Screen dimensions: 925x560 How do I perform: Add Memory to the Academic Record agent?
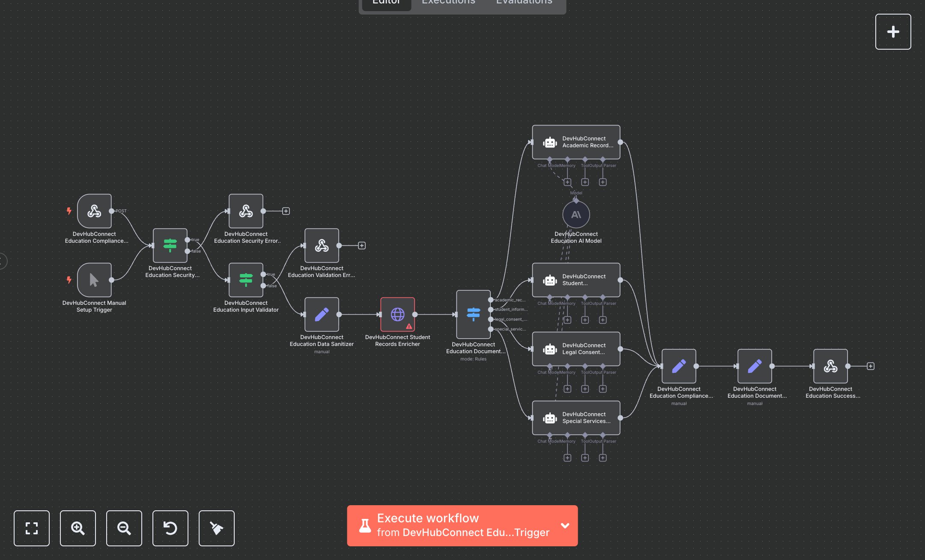pyautogui.click(x=567, y=182)
